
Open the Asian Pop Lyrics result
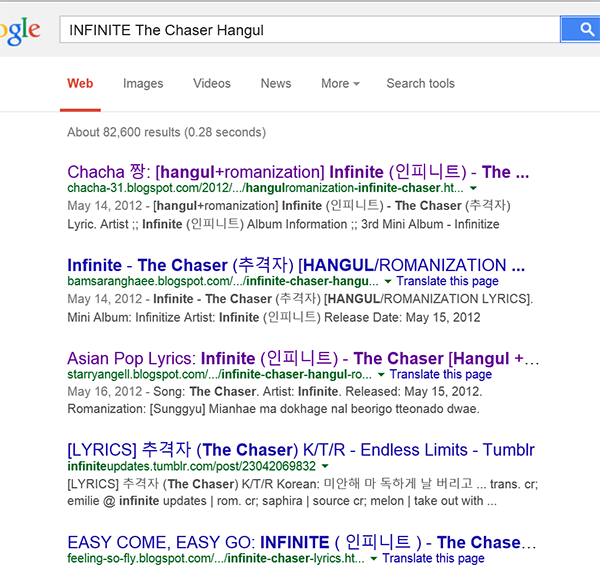click(x=303, y=358)
